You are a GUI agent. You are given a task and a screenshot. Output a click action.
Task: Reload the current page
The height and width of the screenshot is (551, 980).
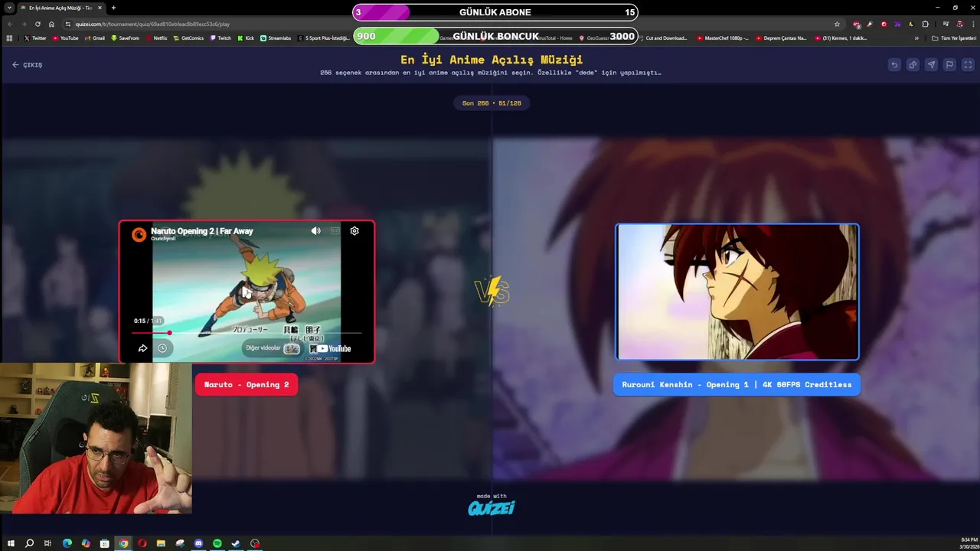38,24
